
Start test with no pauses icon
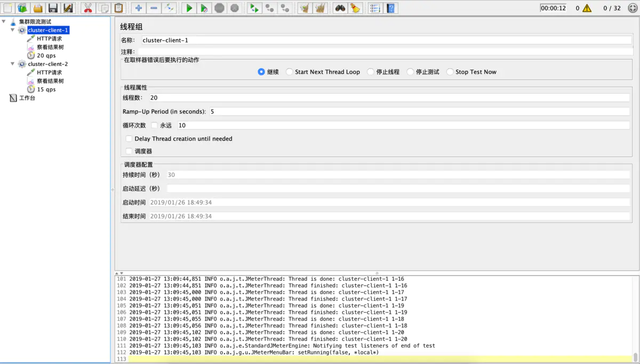(x=204, y=8)
